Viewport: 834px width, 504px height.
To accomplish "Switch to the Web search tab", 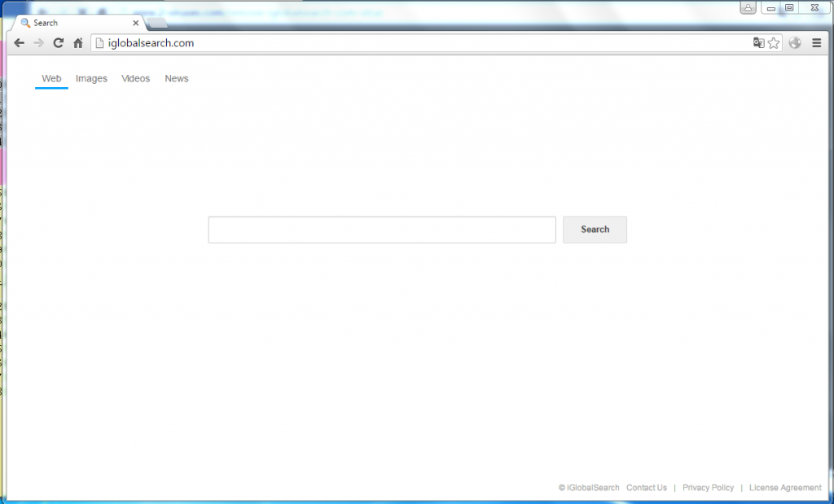I will [x=51, y=79].
